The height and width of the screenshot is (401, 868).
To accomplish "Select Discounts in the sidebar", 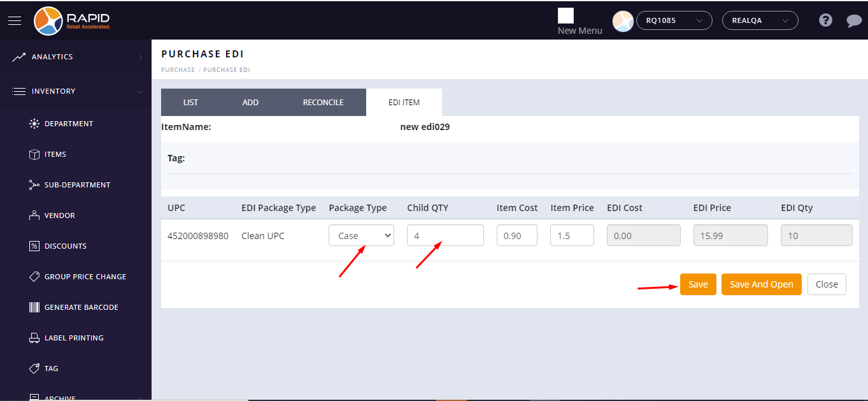I will pos(65,246).
